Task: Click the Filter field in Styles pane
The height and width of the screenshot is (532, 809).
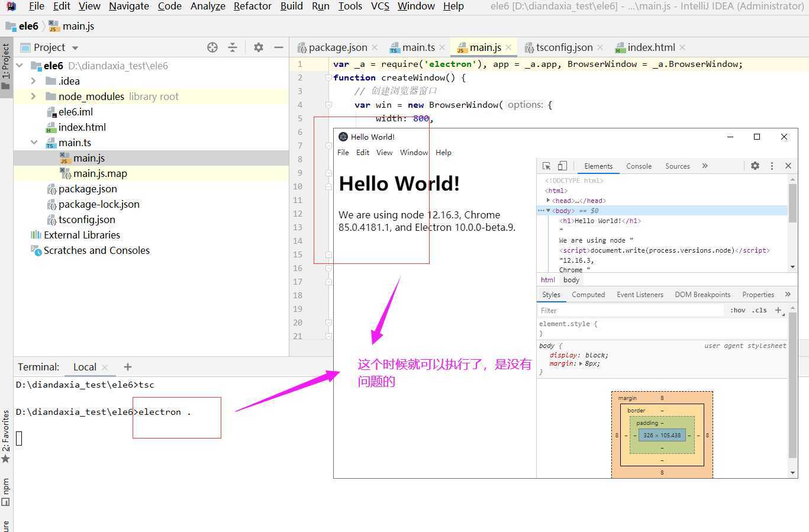Action: tap(630, 310)
